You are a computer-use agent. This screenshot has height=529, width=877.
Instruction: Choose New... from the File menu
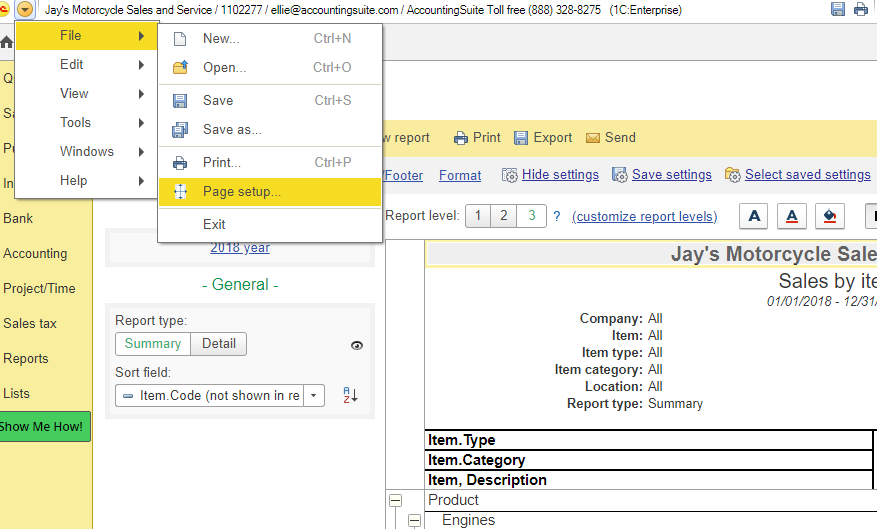coord(270,39)
